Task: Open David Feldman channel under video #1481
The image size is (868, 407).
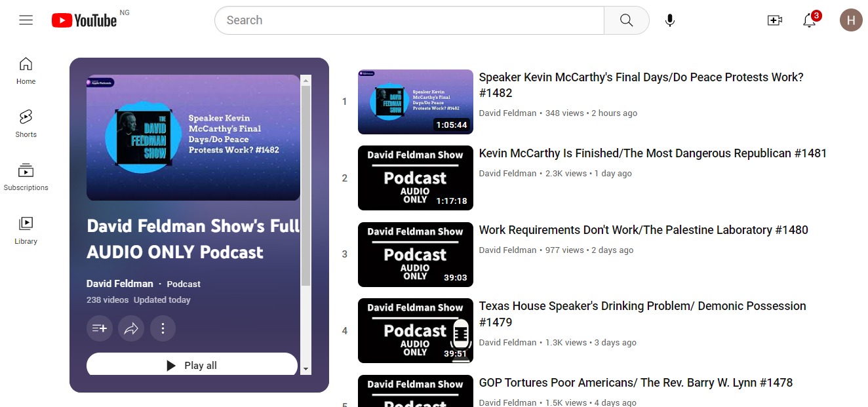Action: (x=508, y=173)
